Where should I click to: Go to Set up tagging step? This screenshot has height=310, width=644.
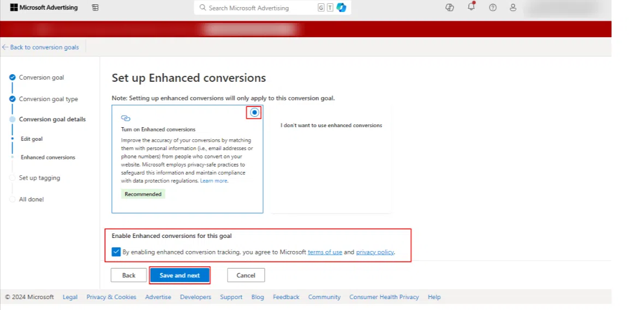point(39,178)
